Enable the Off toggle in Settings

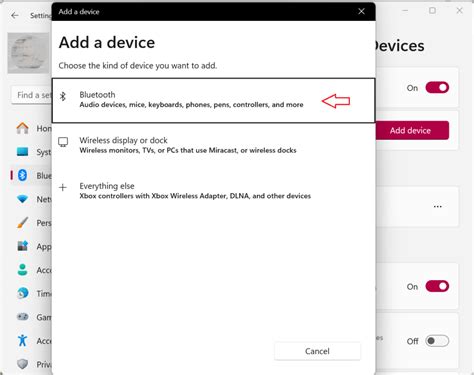click(x=437, y=341)
